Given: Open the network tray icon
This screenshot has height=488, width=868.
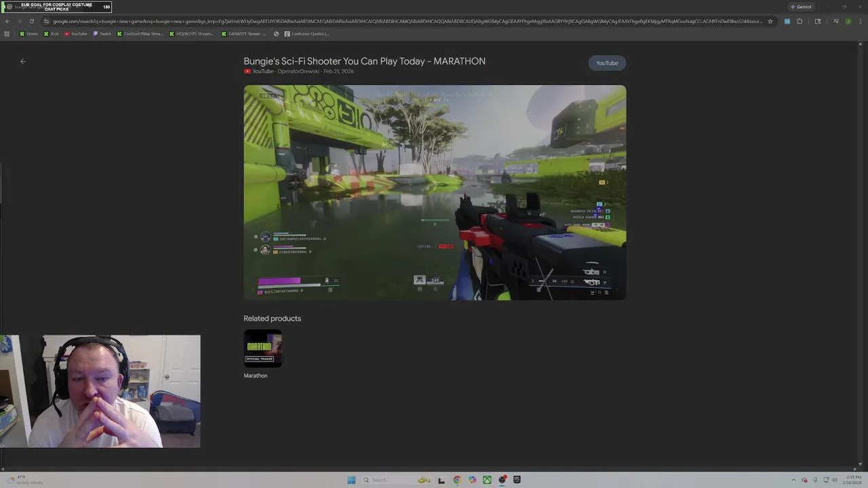Looking at the screenshot, I should (x=826, y=480).
